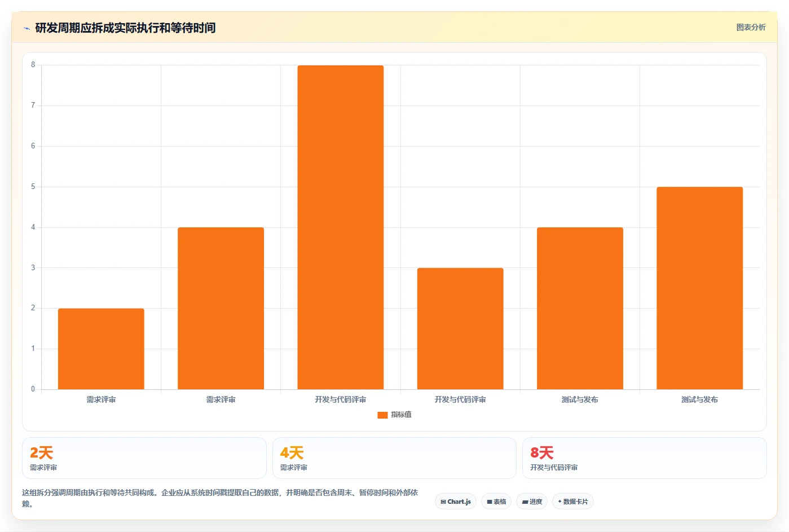Click the 开发与代码评审 bar with value 3
789x532 pixels.
460,328
